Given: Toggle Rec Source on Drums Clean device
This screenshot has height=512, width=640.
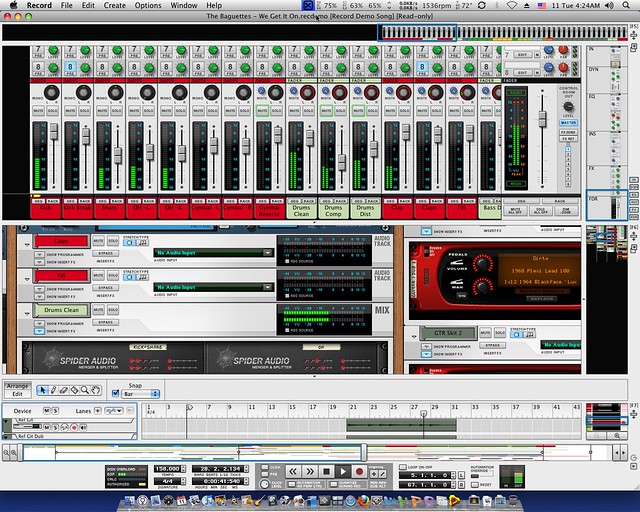Looking at the screenshot, I should (x=287, y=330).
